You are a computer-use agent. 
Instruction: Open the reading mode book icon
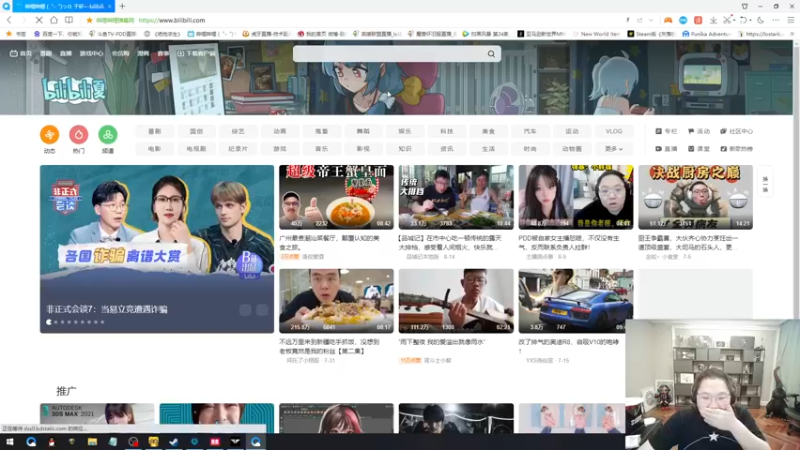pyautogui.click(x=68, y=20)
